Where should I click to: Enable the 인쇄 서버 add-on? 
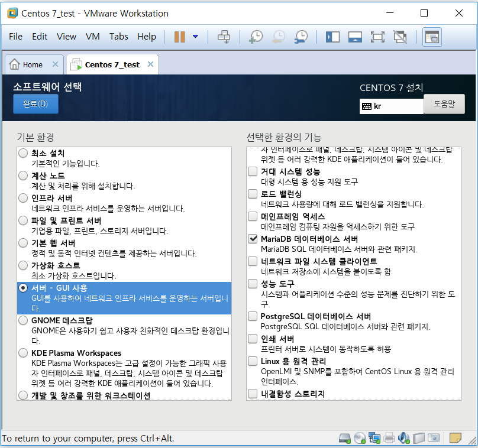pos(253,338)
